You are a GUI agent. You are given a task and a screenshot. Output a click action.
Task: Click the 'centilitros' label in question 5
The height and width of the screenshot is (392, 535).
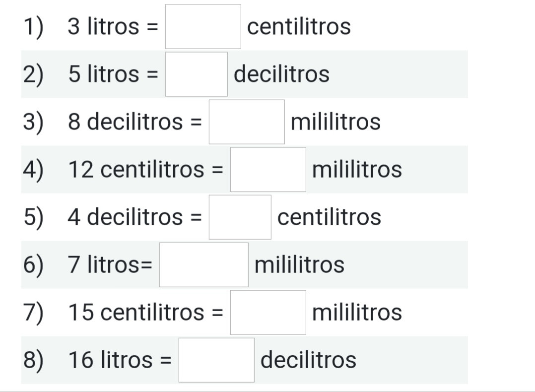pyautogui.click(x=329, y=217)
